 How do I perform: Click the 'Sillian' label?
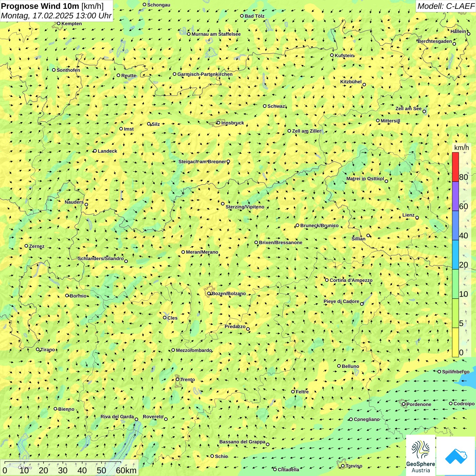click(x=358, y=239)
